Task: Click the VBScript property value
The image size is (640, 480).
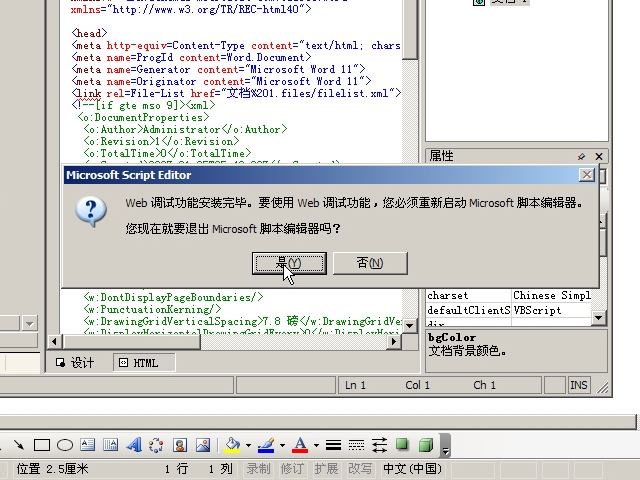Action: click(537, 310)
